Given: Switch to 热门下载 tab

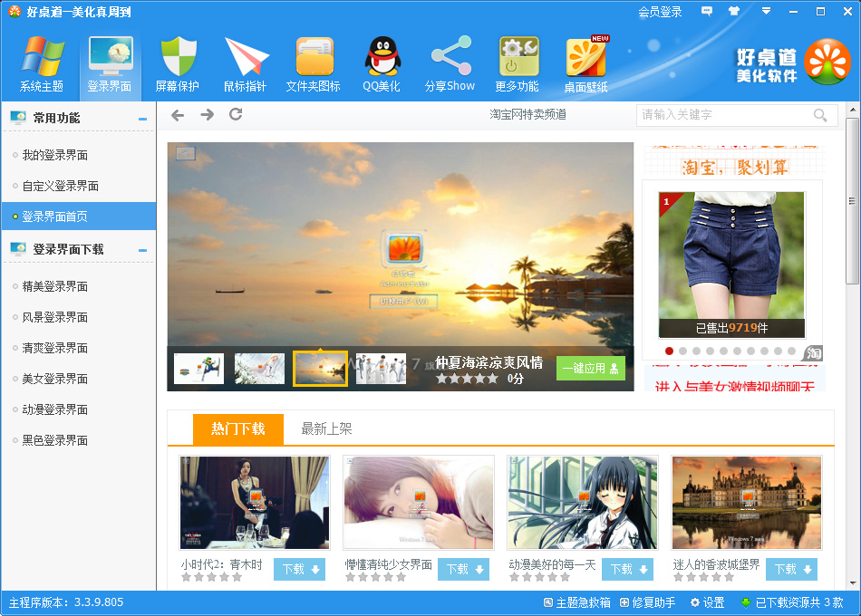Looking at the screenshot, I should (x=238, y=428).
